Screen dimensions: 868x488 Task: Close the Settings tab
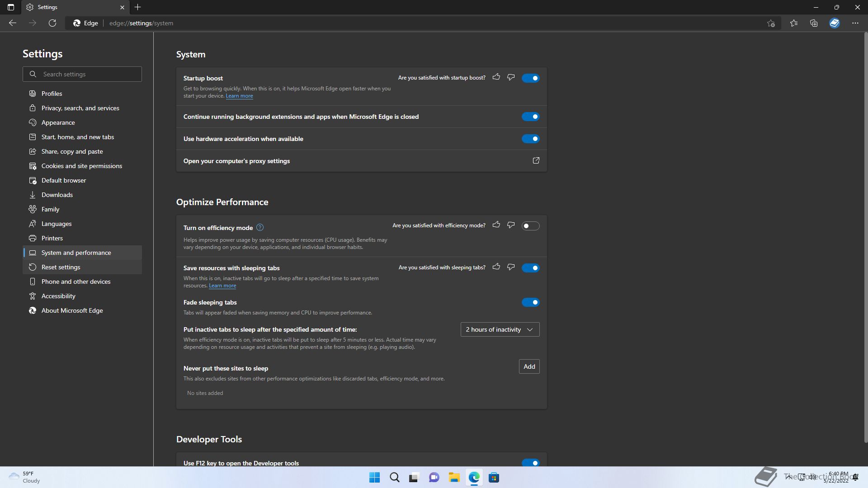(x=122, y=7)
